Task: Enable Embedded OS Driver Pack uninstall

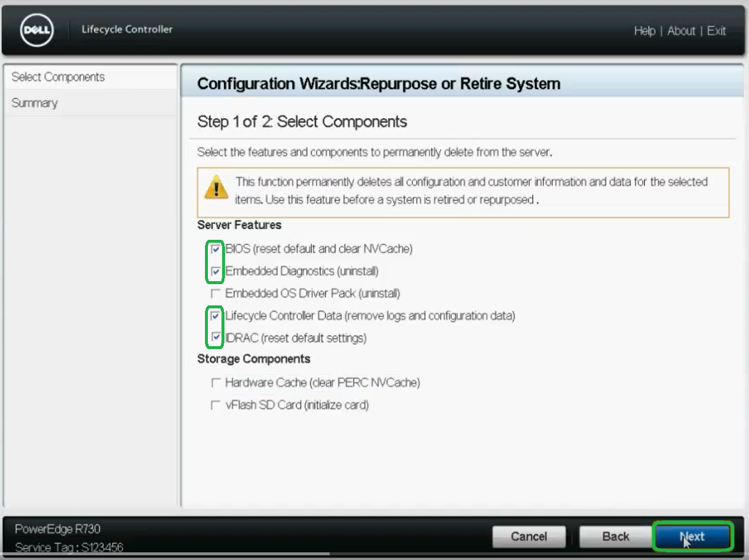Action: click(215, 293)
